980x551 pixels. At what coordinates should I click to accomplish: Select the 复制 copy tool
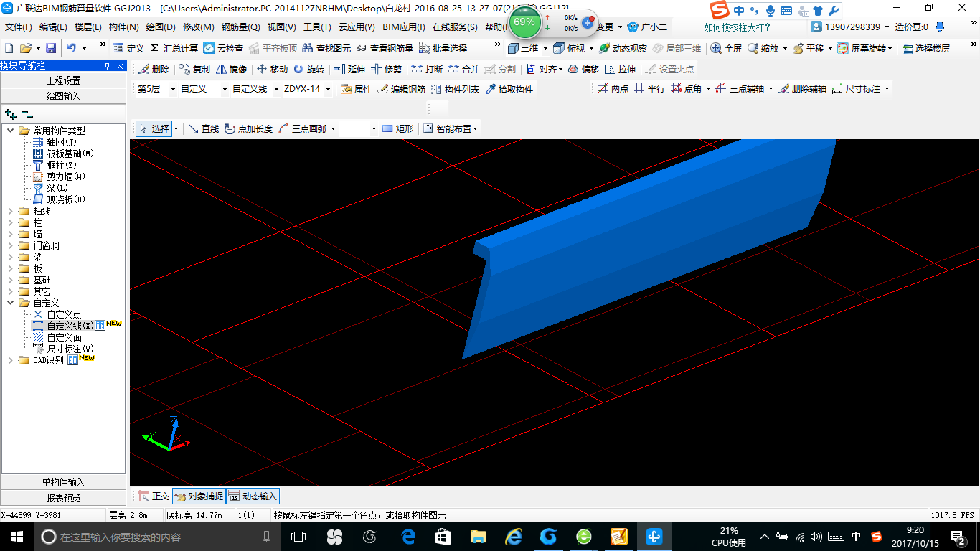[194, 70]
